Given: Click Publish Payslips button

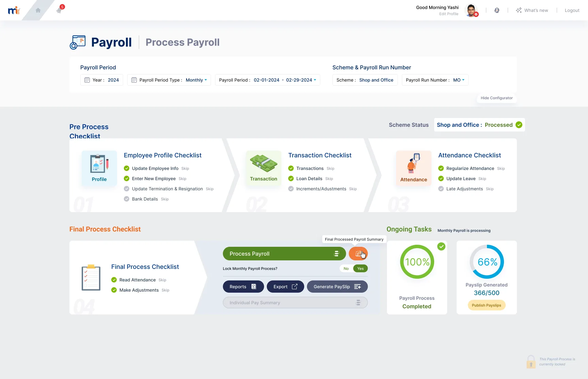Looking at the screenshot, I should [487, 305].
